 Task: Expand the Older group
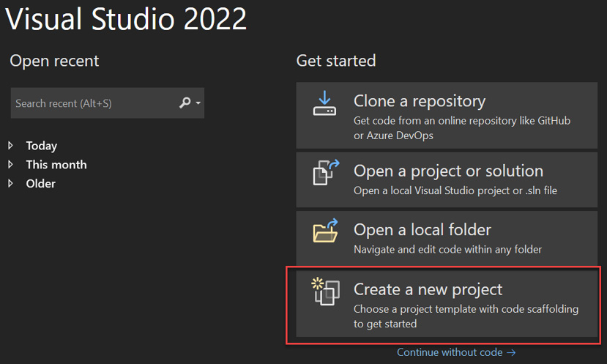(x=10, y=183)
